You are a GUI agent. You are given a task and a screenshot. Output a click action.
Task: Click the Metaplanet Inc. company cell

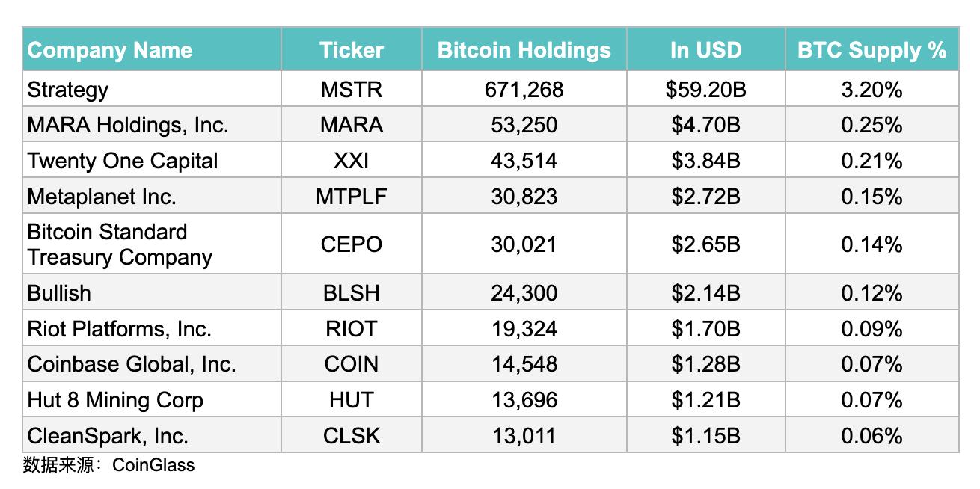(102, 197)
